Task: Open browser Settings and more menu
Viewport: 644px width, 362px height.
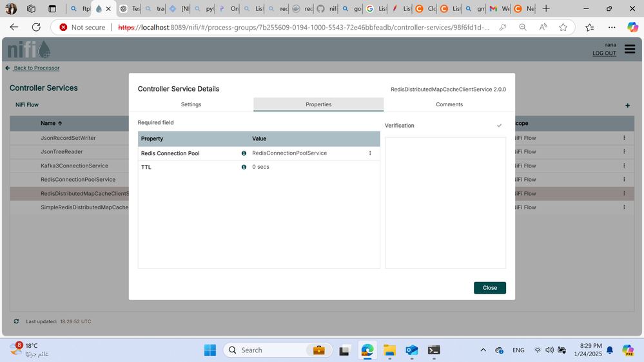Action: tap(612, 27)
